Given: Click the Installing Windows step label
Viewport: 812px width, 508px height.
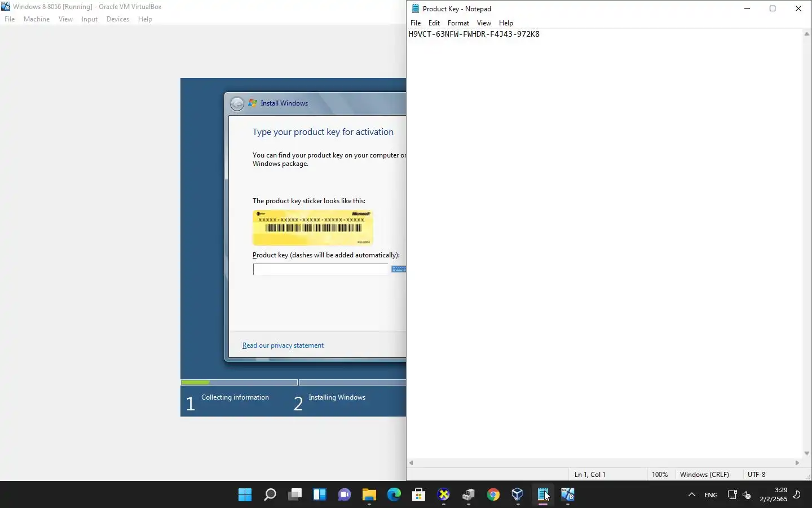Looking at the screenshot, I should pyautogui.click(x=337, y=397).
